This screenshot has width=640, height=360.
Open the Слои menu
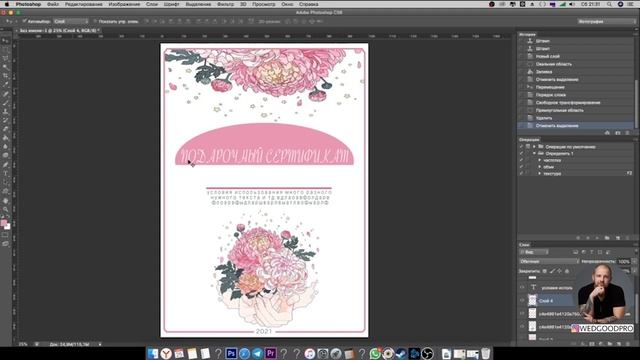click(x=152, y=4)
